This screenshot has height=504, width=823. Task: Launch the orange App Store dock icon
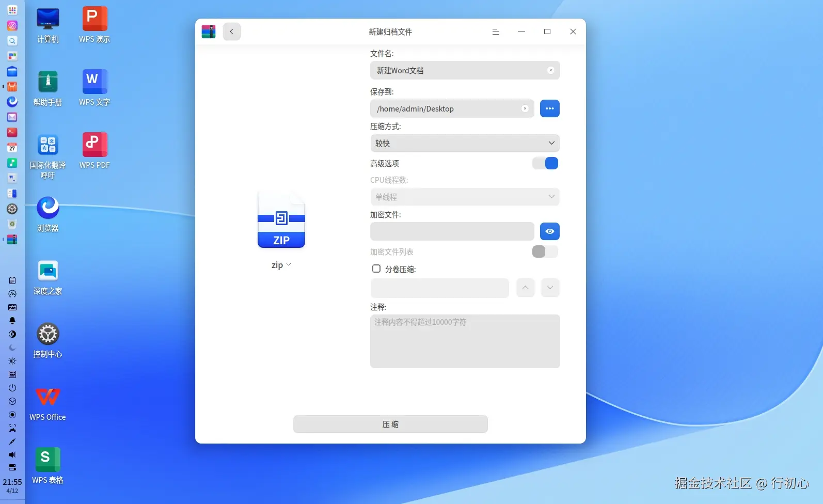pyautogui.click(x=12, y=87)
